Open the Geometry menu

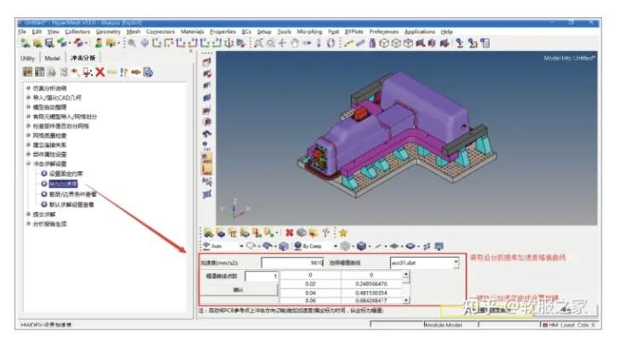108,31
